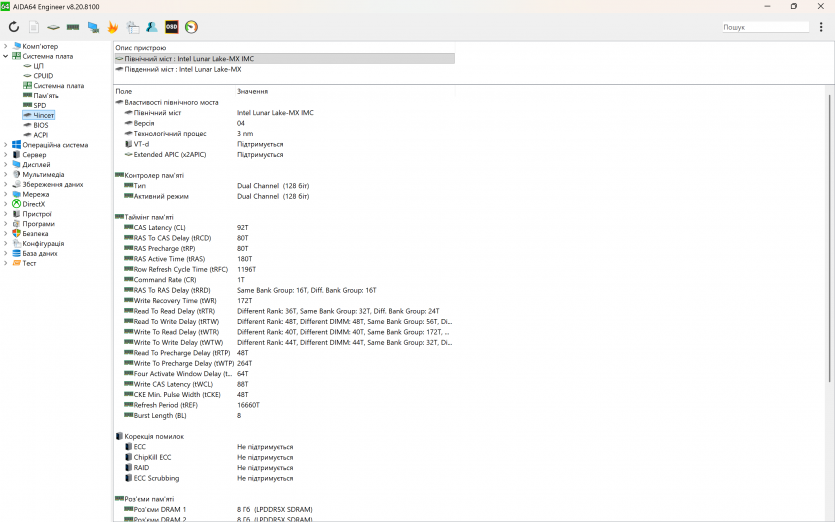This screenshot has height=522, width=835.
Task: Open the OSD panel toolbar icon
Action: 171,27
